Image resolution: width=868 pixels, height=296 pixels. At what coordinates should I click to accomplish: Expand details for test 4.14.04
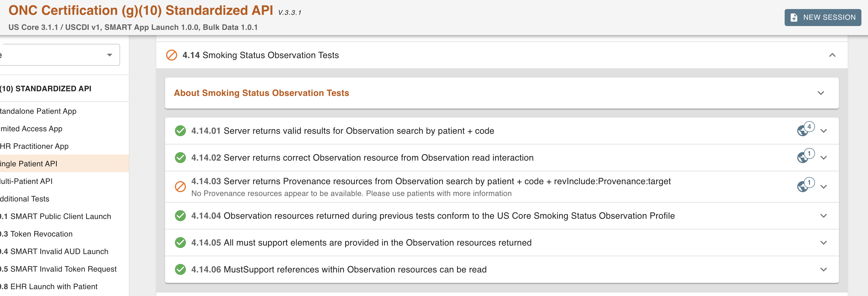(x=823, y=216)
